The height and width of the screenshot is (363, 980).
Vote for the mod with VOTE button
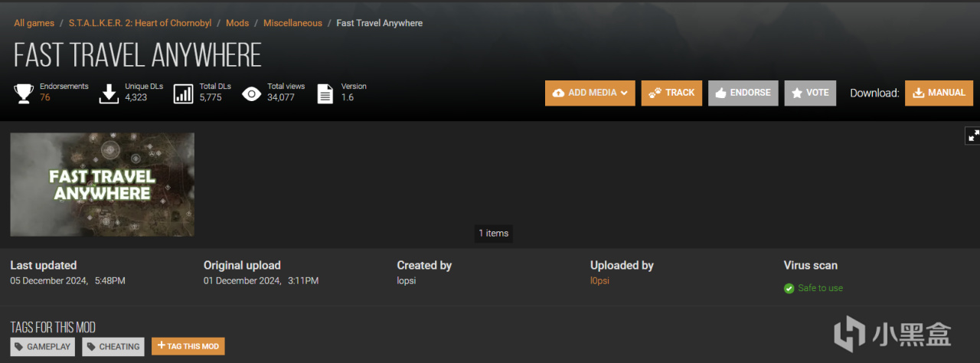pos(810,93)
